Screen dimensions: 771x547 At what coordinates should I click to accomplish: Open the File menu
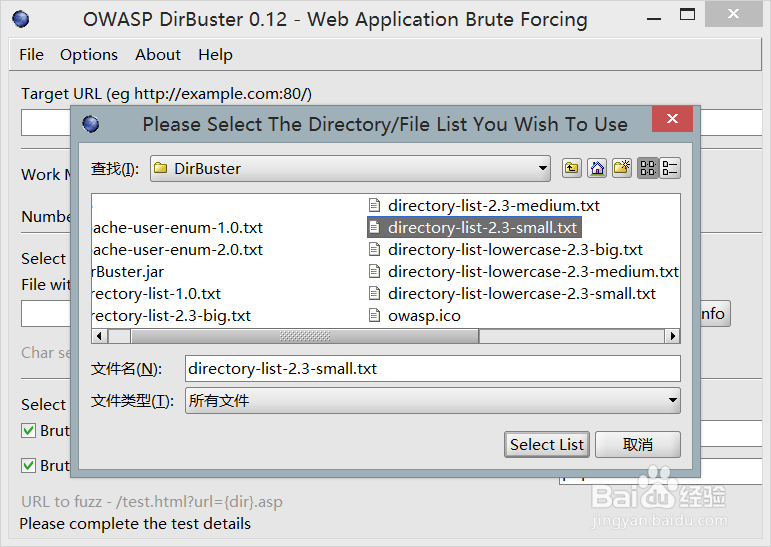31,55
